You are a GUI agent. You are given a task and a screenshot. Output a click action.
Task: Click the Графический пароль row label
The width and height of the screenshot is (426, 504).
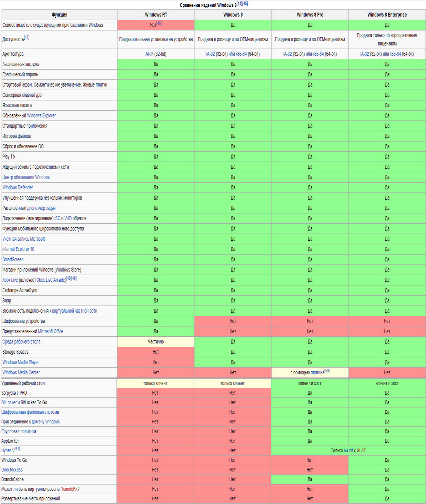pos(20,74)
